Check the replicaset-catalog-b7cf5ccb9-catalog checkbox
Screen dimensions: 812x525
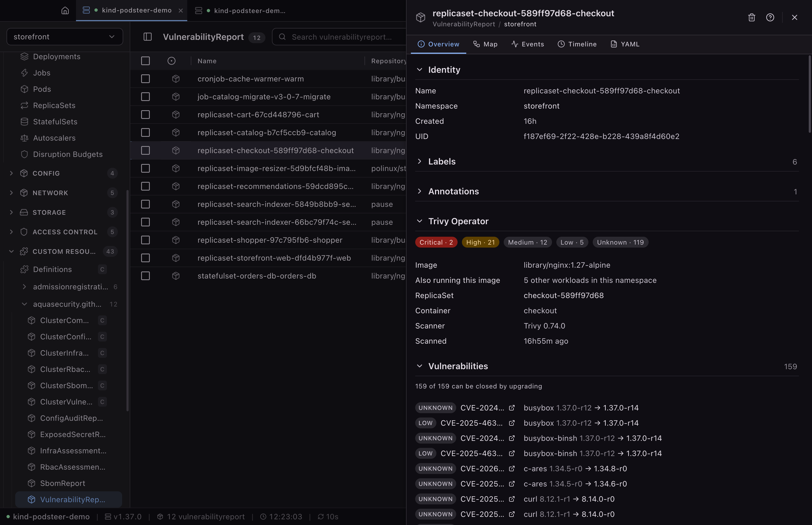(x=145, y=133)
